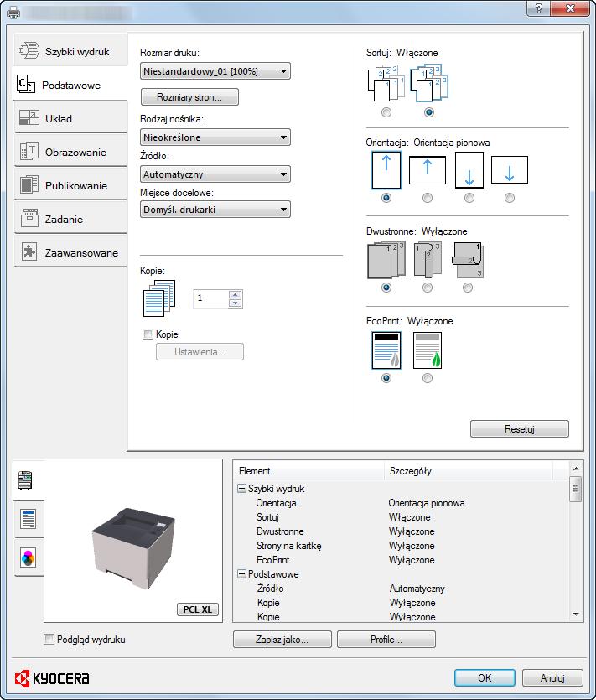Click the Element column header
This screenshot has height=700, width=596.
pos(309,471)
